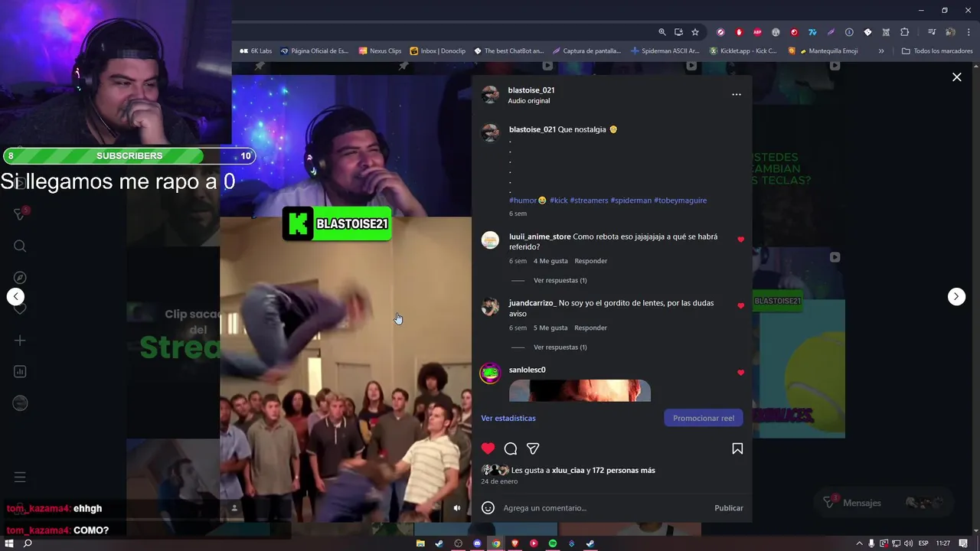Open the Instagram sidebar hamburger 'More' menu
Viewport: 980px width, 551px height.
(x=20, y=478)
